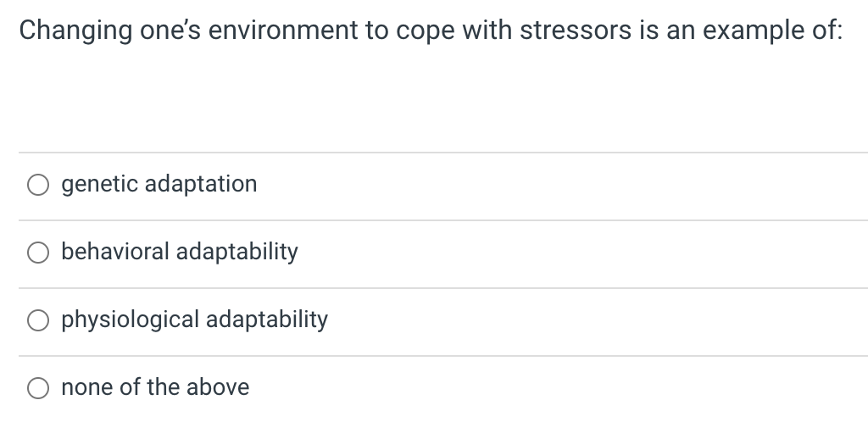The width and height of the screenshot is (868, 439).
Task: Click the divider between genetic and behavioral options
Action: pyautogui.click(x=442, y=220)
